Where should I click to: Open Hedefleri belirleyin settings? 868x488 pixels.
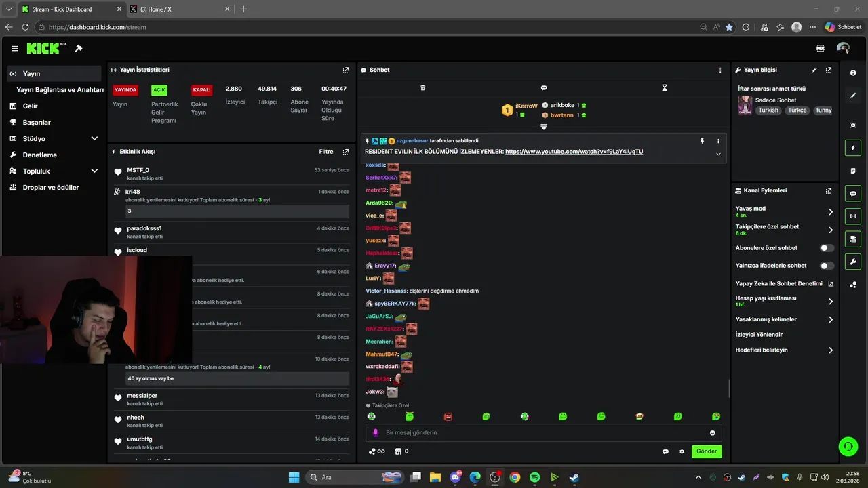pos(785,350)
